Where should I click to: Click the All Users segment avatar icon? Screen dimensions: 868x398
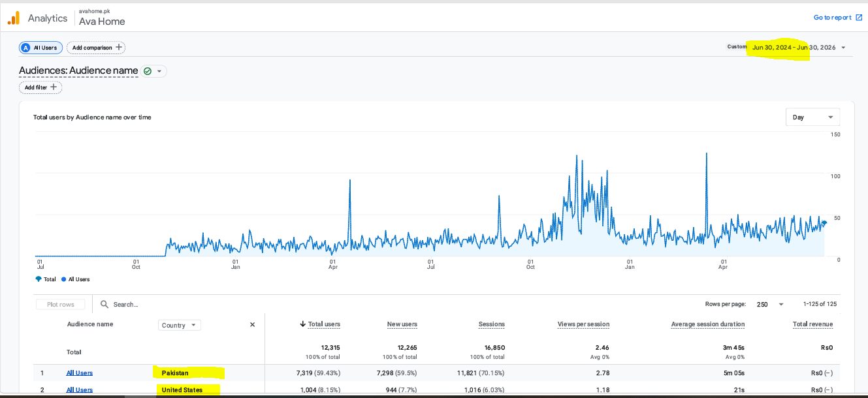26,48
